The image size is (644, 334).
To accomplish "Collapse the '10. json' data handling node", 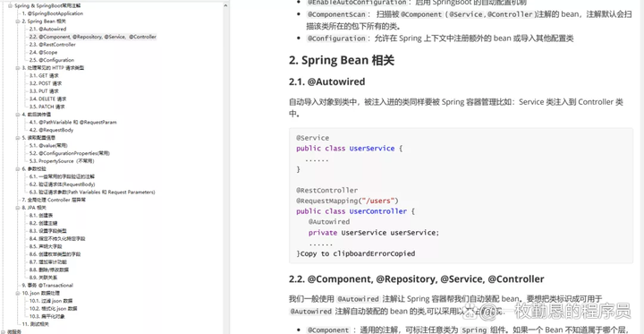I will tap(18, 294).
